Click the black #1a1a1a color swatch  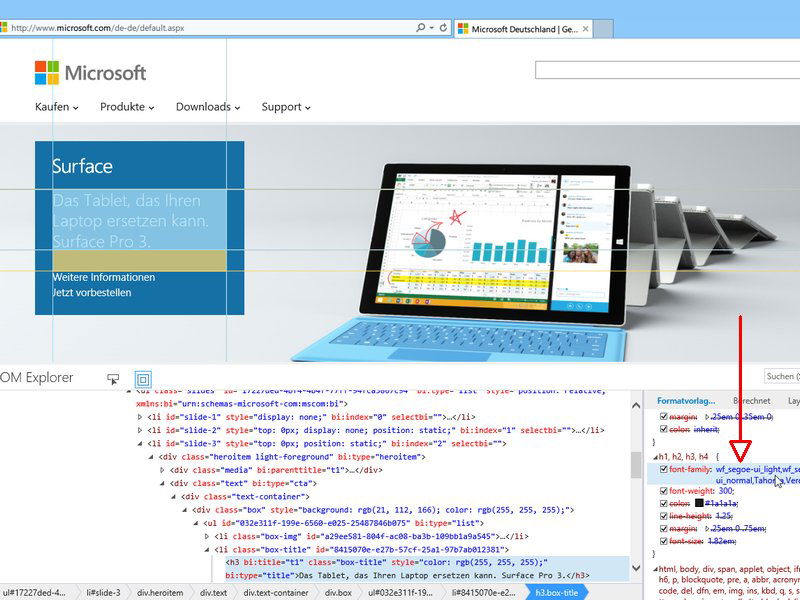[x=699, y=503]
